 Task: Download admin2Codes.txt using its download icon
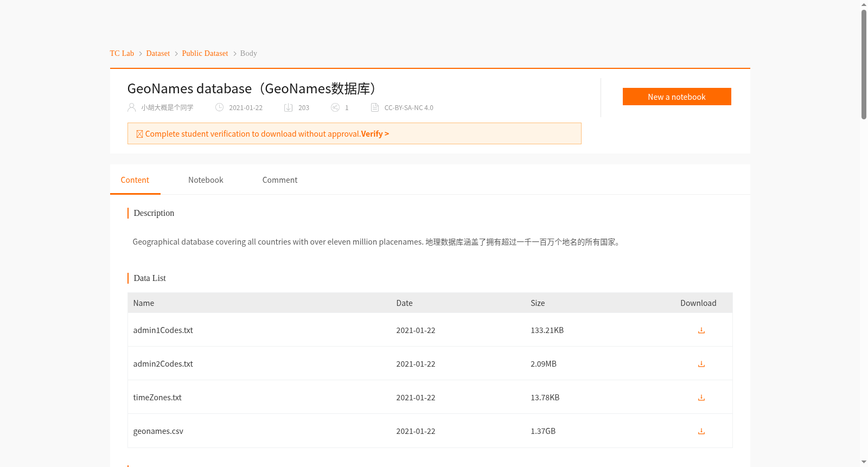click(x=701, y=364)
